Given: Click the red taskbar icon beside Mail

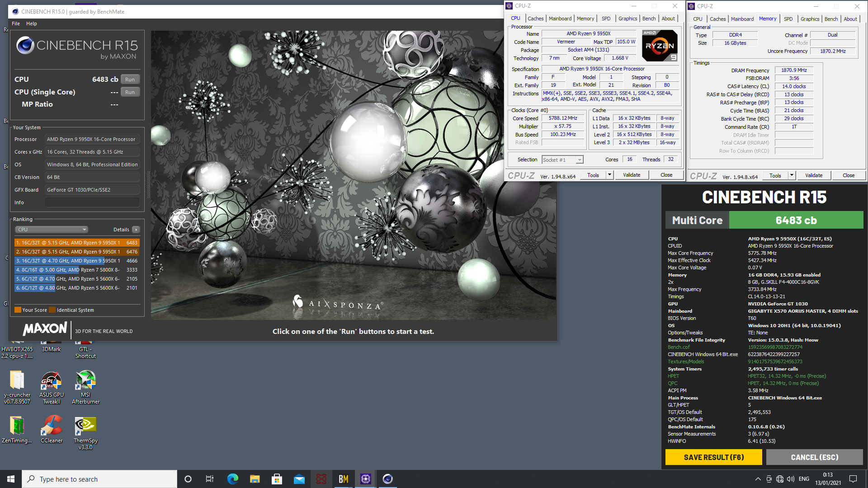Looking at the screenshot, I should (x=321, y=479).
